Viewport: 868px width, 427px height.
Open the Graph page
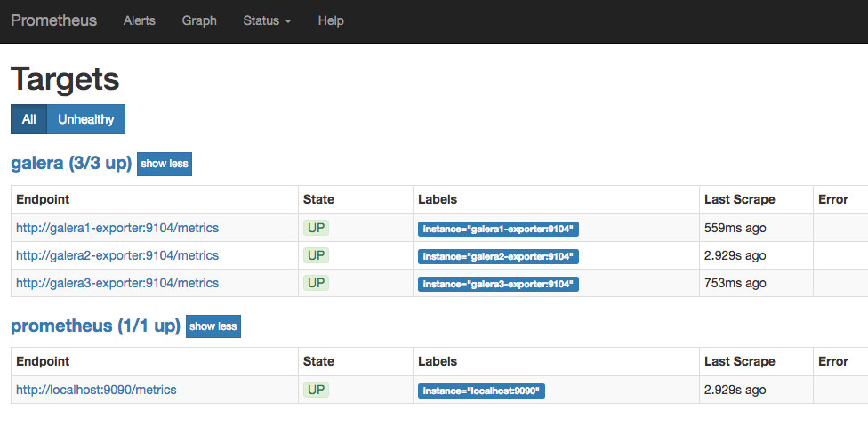coord(199,20)
